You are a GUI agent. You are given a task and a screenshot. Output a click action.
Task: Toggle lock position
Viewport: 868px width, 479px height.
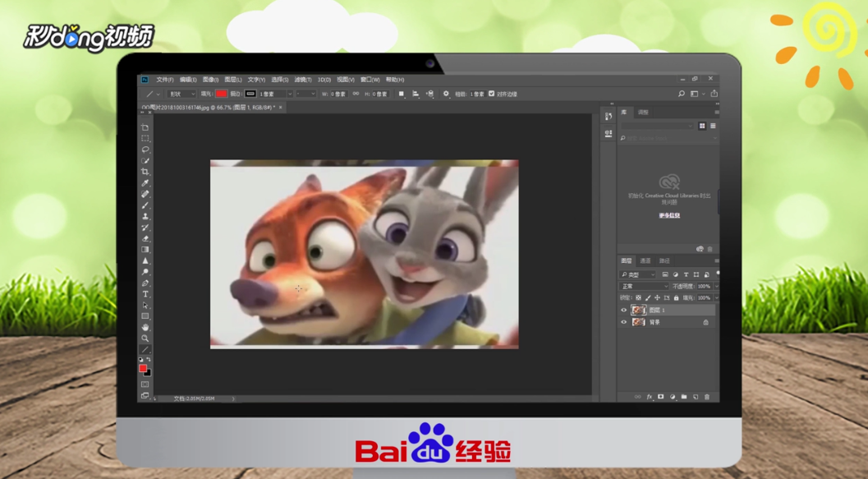tap(657, 298)
